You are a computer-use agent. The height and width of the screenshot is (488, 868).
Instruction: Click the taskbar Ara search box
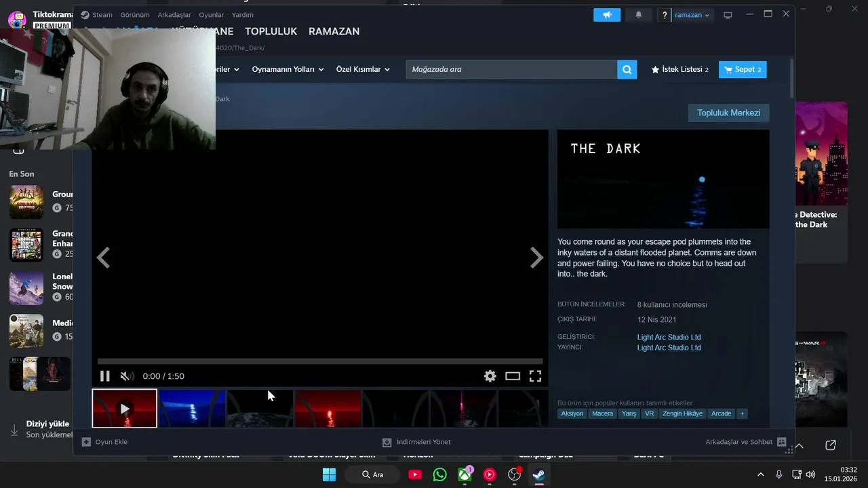pyautogui.click(x=372, y=474)
